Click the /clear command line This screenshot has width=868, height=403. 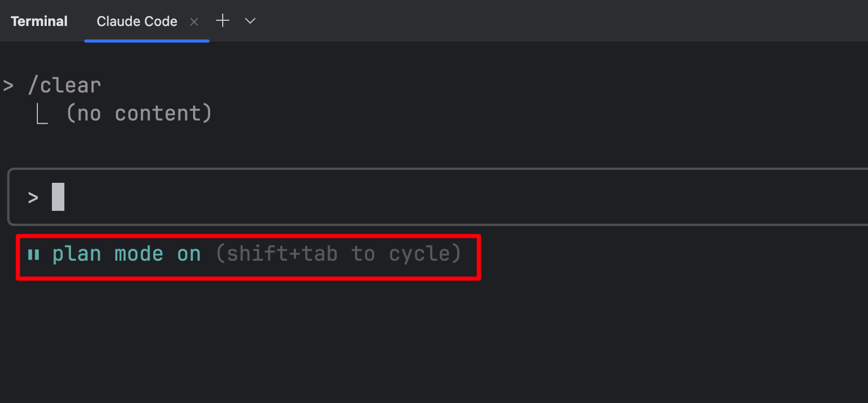click(65, 85)
